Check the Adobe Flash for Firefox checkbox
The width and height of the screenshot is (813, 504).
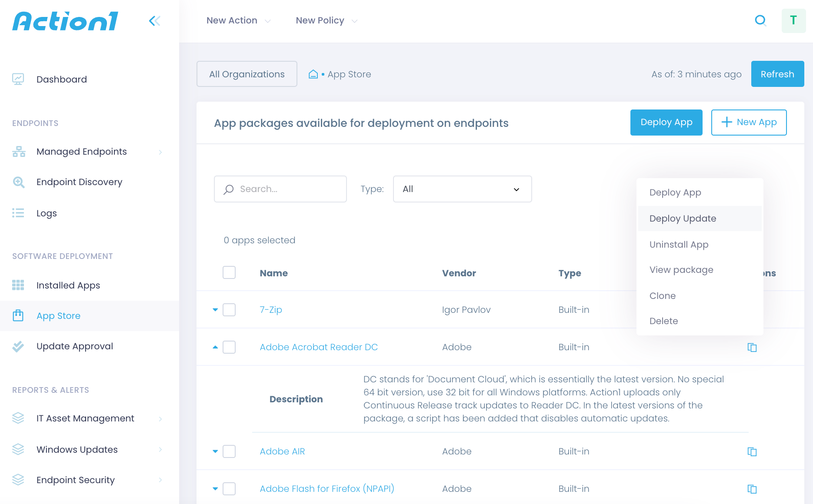pos(229,489)
